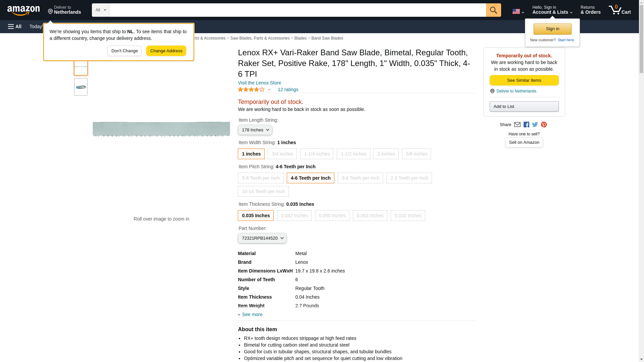
Task: Open the shopping cart icon
Action: (619, 10)
